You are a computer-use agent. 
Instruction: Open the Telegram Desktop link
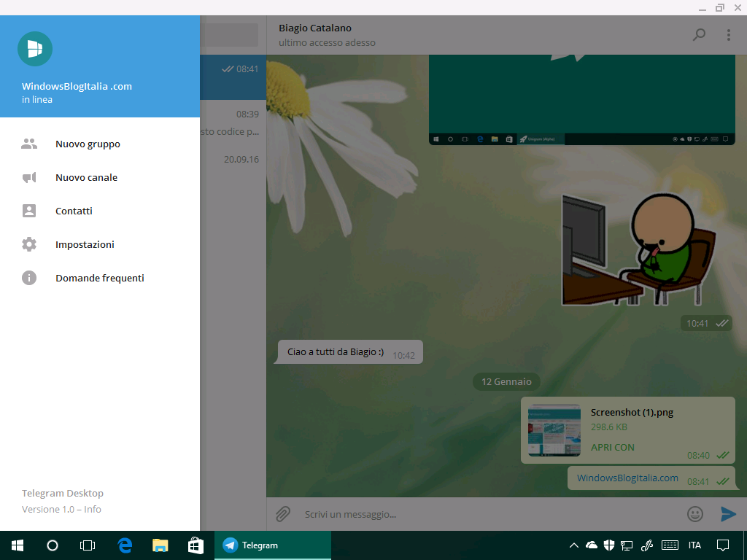[x=63, y=494]
